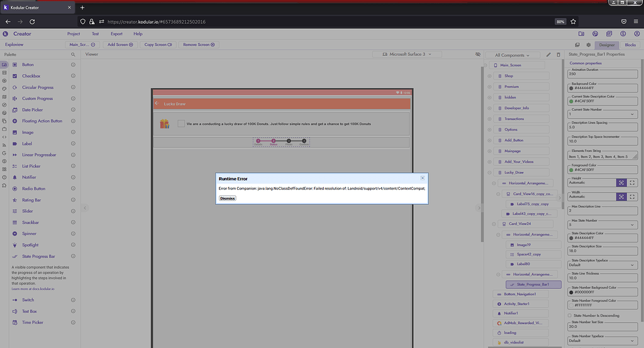Open Main_Scr... screen selector dropdown

[82, 45]
